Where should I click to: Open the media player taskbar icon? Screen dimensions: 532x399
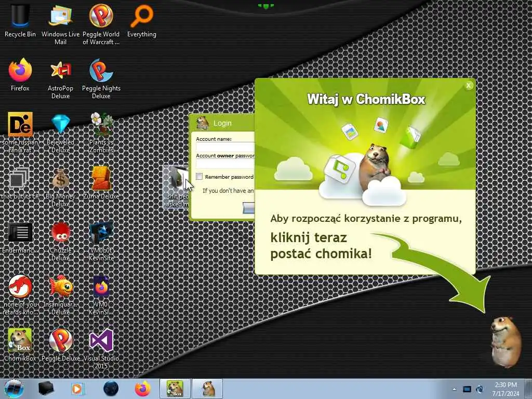pos(77,389)
